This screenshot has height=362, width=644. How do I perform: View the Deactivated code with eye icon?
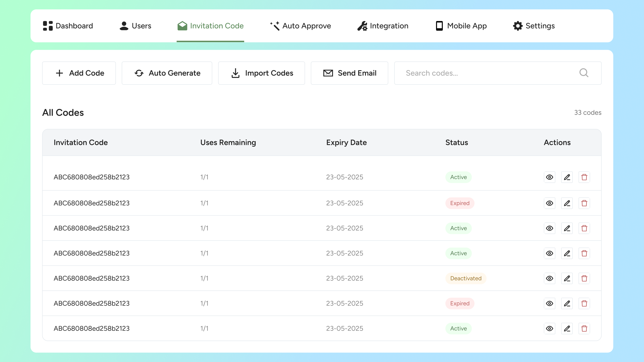(x=549, y=278)
